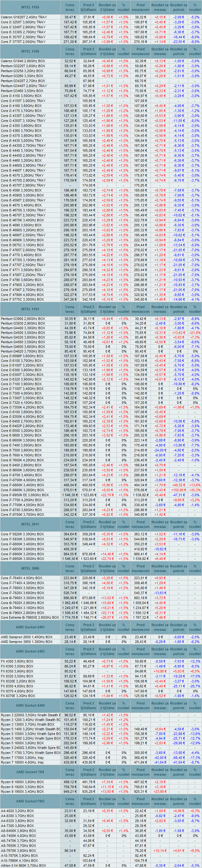Click Pred 2 týždňami header in AMD Socket FM2 section
202x868 pixels.
pos(88,801)
